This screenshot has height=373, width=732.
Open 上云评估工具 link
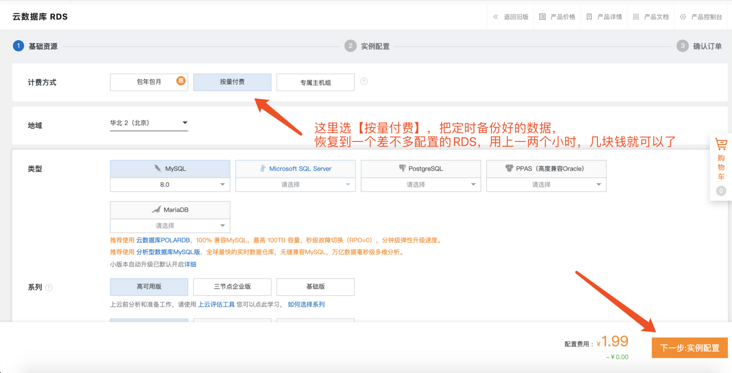(x=216, y=304)
